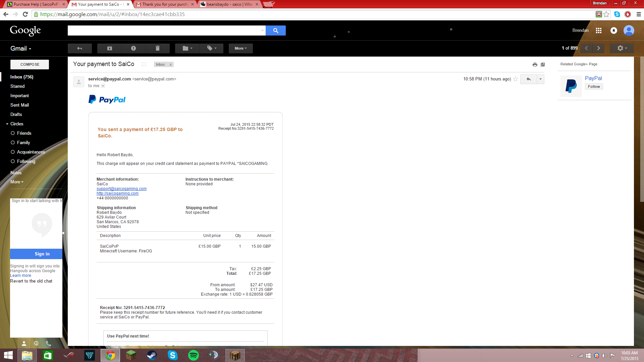Click the Compose button

coord(30,64)
